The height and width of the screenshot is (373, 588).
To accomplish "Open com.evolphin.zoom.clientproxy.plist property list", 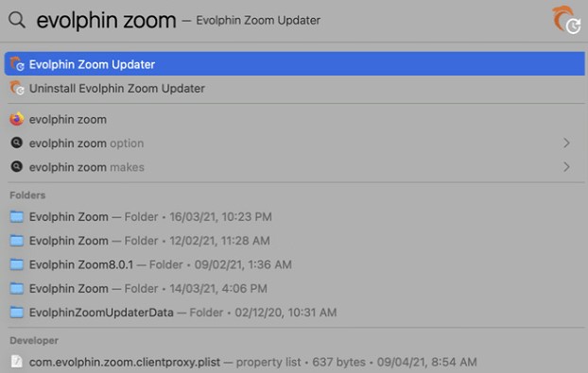I will pos(294,362).
